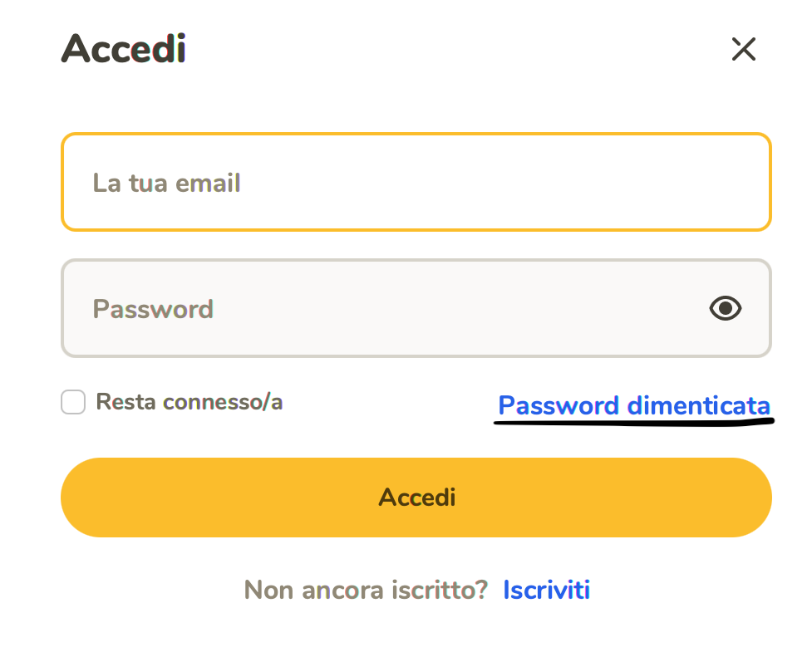Click the Password placeholder text

[x=153, y=309]
